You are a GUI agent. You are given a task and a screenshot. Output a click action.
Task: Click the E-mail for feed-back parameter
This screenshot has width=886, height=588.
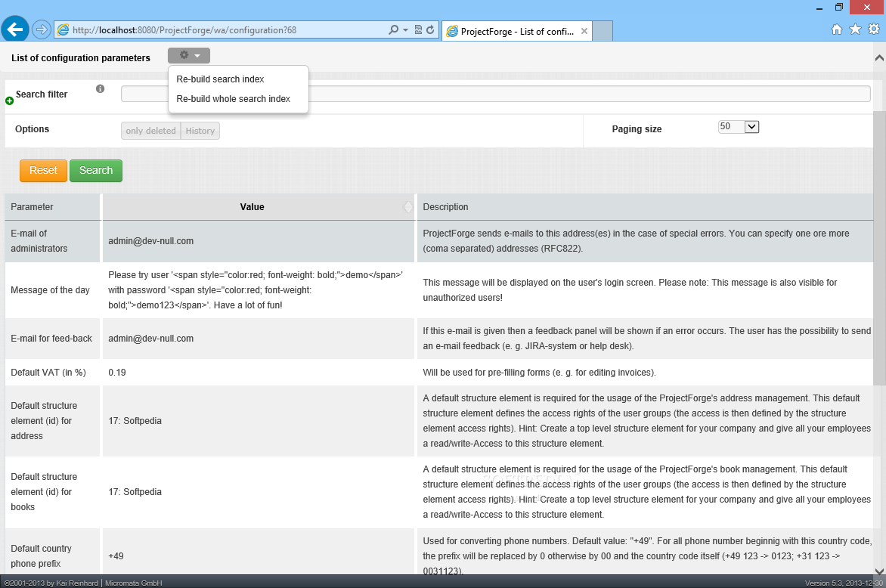pyautogui.click(x=51, y=339)
